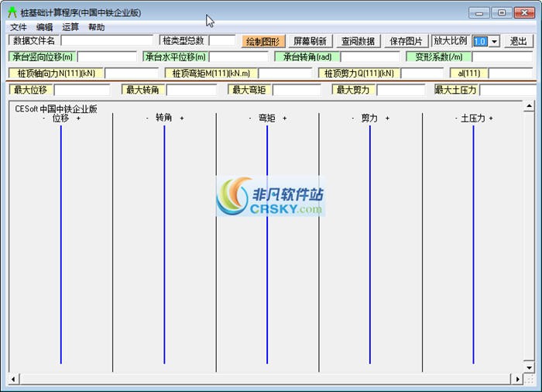Screen dimensions: 542x392
Task: Click the 变形系数(/m) label
Action: [439, 57]
